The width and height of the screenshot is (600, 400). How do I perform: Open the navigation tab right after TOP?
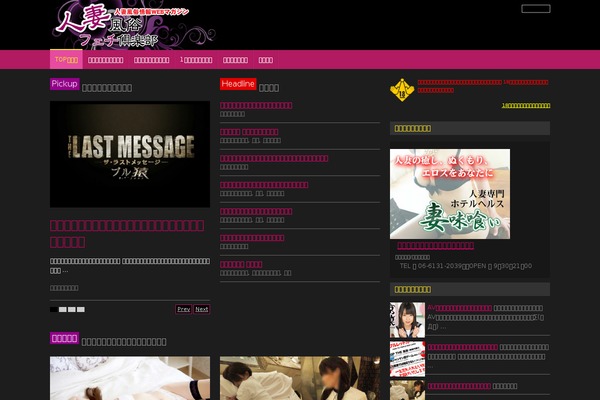pyautogui.click(x=106, y=60)
